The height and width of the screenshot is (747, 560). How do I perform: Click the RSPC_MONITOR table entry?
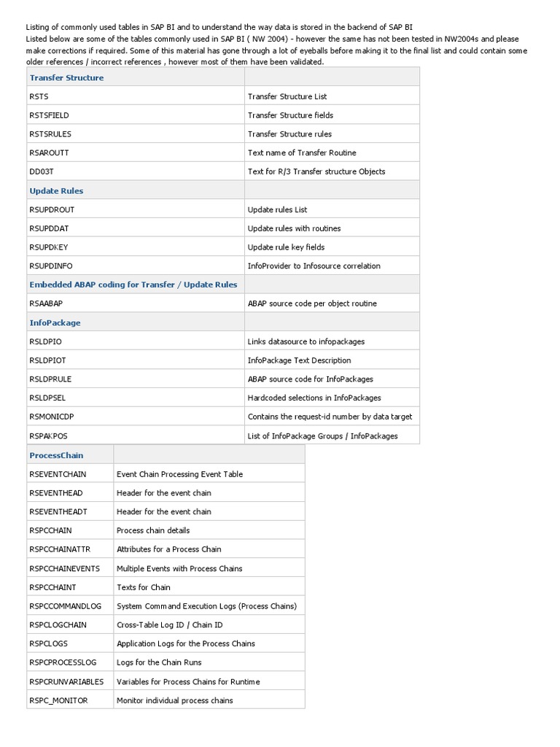[58, 700]
